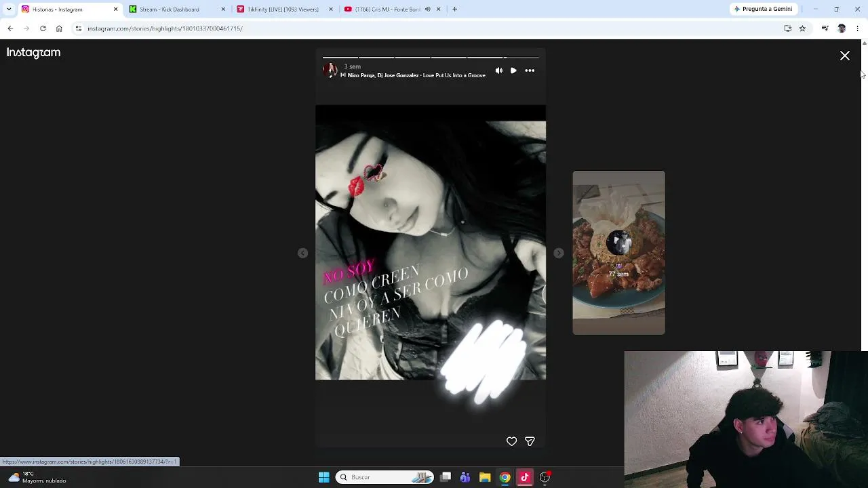
Task: Go back in browser history
Action: (x=10, y=28)
